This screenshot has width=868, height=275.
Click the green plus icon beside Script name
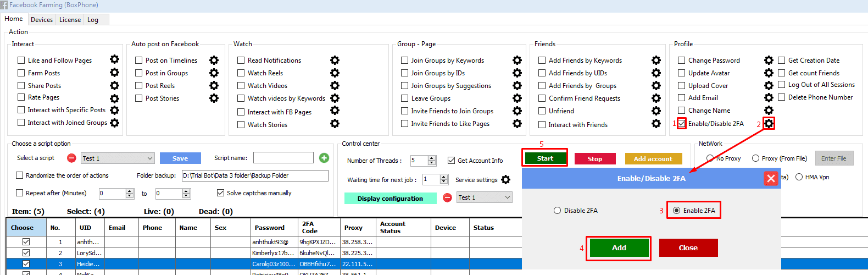click(x=324, y=158)
